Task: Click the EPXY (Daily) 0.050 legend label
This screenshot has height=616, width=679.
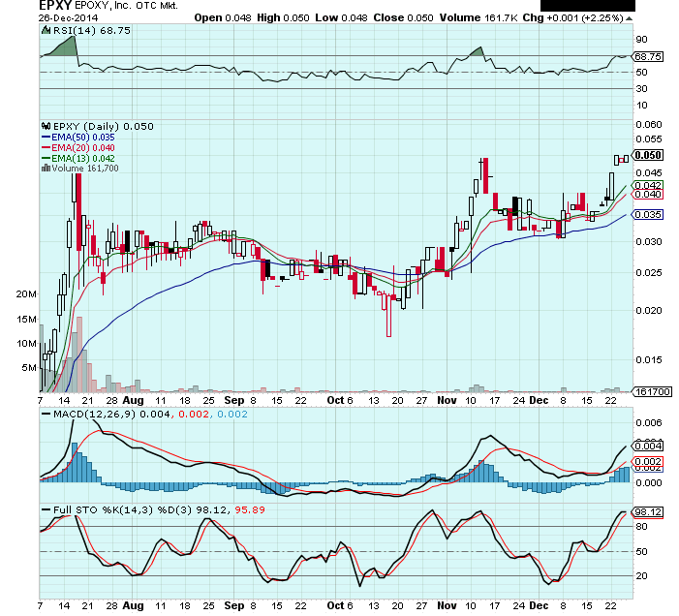Action: 103,127
